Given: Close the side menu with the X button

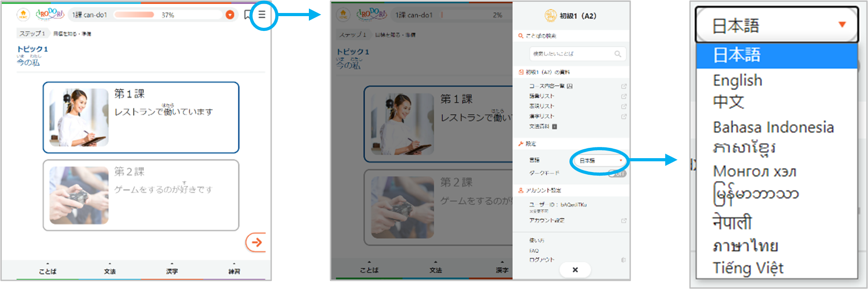Looking at the screenshot, I should click(x=575, y=270).
